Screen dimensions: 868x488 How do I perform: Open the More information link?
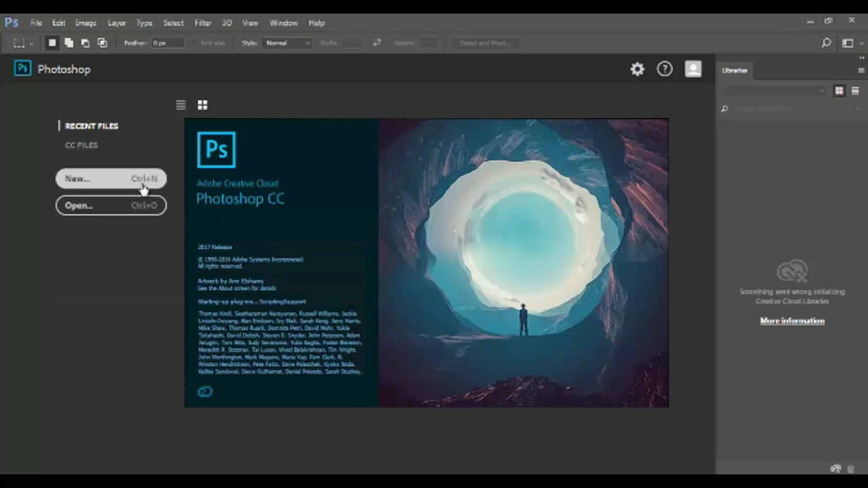pos(792,321)
